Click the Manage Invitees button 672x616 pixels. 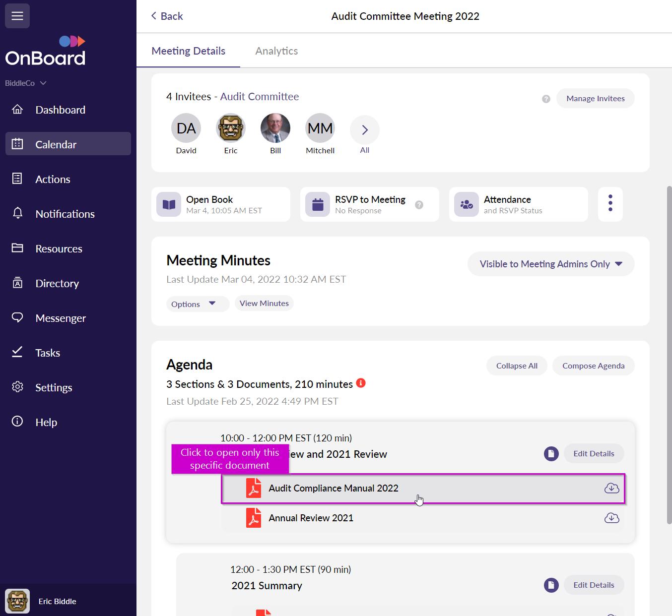pyautogui.click(x=595, y=98)
